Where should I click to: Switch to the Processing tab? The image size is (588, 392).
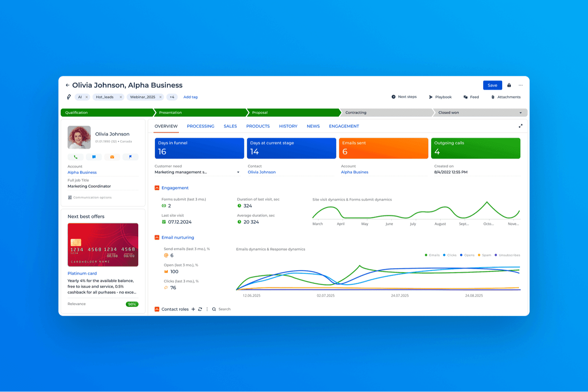point(201,126)
